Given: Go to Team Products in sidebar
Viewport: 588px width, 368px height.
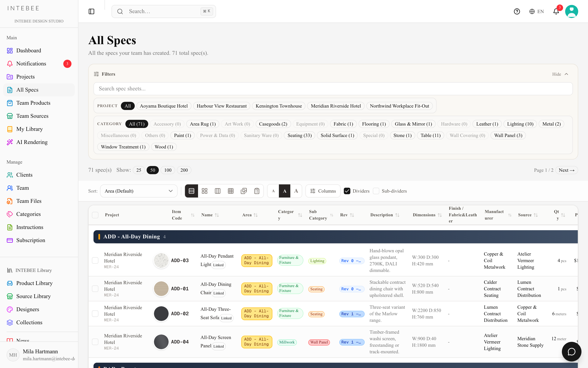Looking at the screenshot, I should tap(39, 103).
